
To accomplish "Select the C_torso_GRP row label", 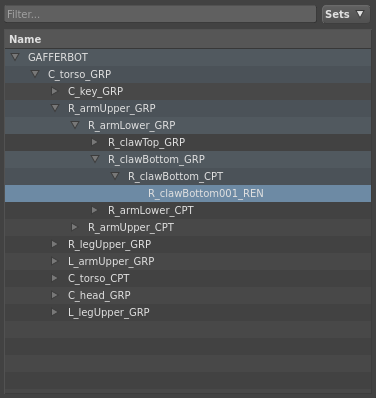I will point(80,74).
